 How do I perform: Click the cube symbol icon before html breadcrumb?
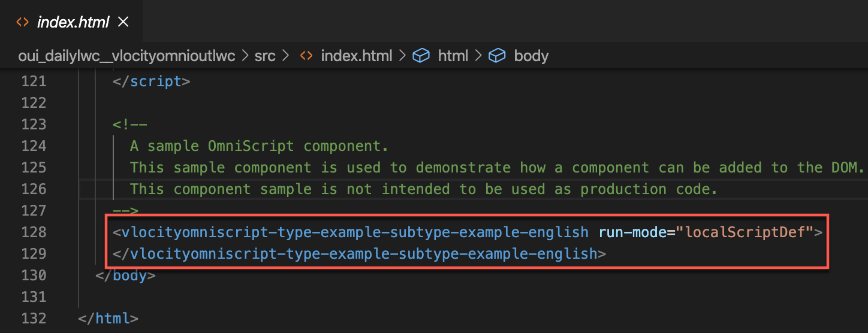[421, 56]
